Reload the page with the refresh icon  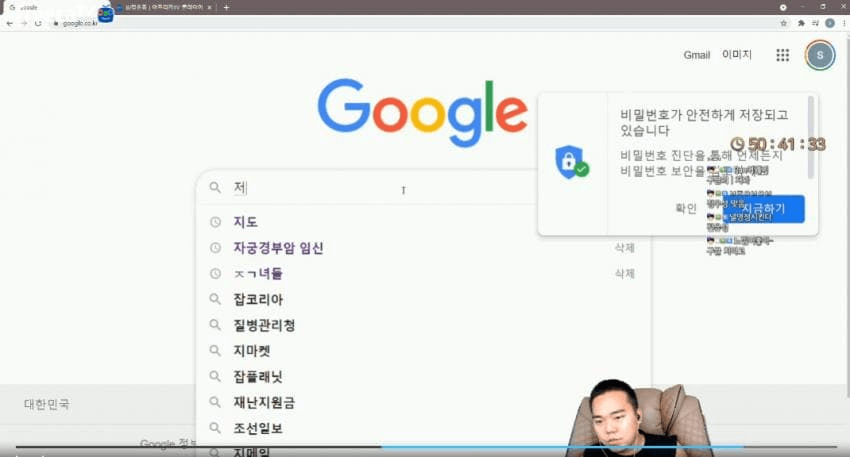pos(38,23)
